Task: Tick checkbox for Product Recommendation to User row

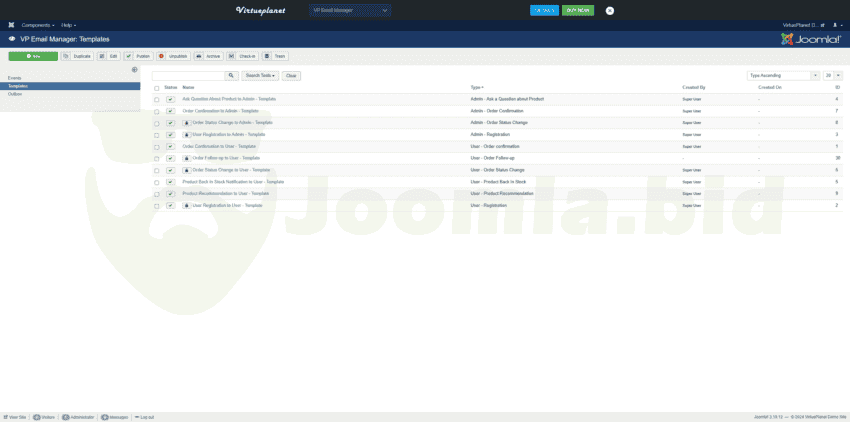Action: 157,194
